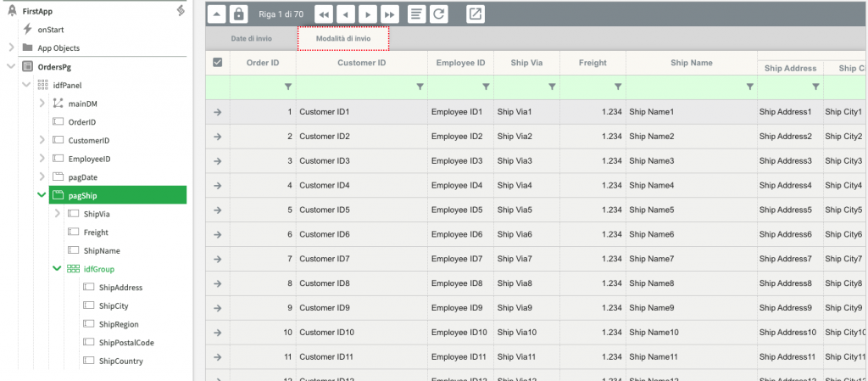This screenshot has height=381, width=868.
Task: Click the row arrow for Customer ID3
Action: (x=218, y=160)
